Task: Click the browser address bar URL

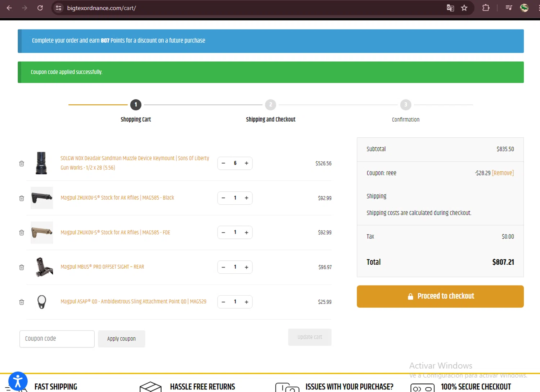Action: coord(102,8)
